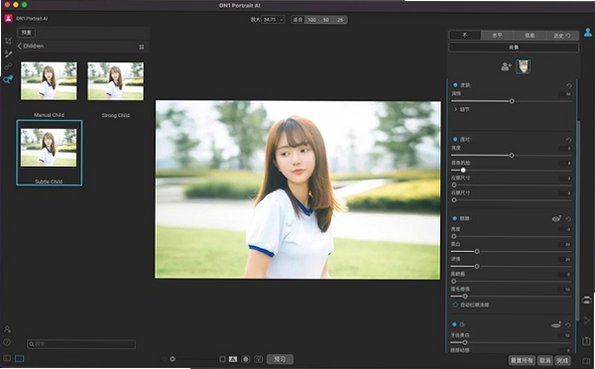
Task: Select the detected face thumbnail
Action: [523, 66]
